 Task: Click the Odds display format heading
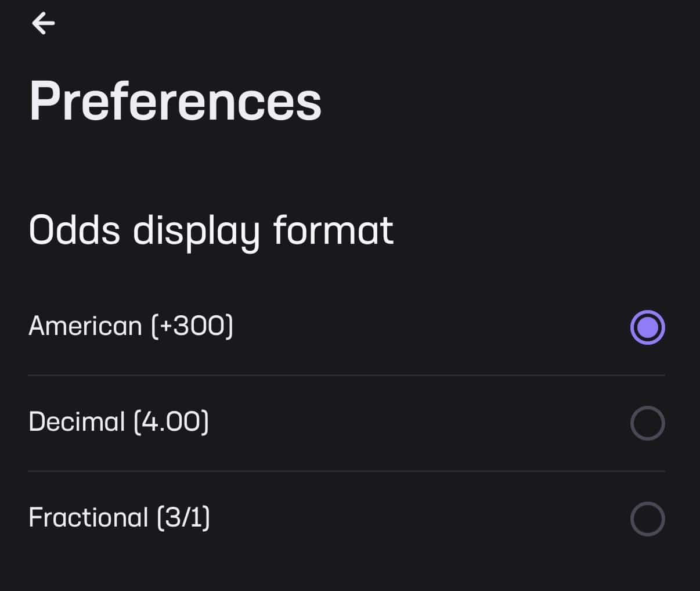click(211, 230)
